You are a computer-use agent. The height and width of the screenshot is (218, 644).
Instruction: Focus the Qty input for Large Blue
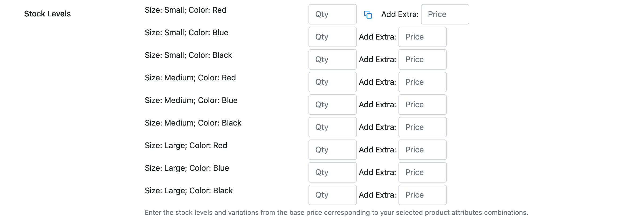point(332,172)
